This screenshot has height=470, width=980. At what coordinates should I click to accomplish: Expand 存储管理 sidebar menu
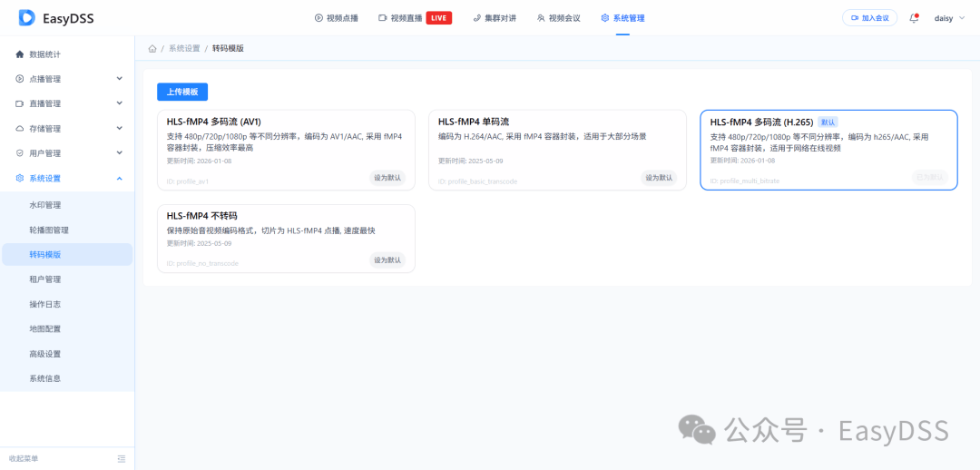67,129
